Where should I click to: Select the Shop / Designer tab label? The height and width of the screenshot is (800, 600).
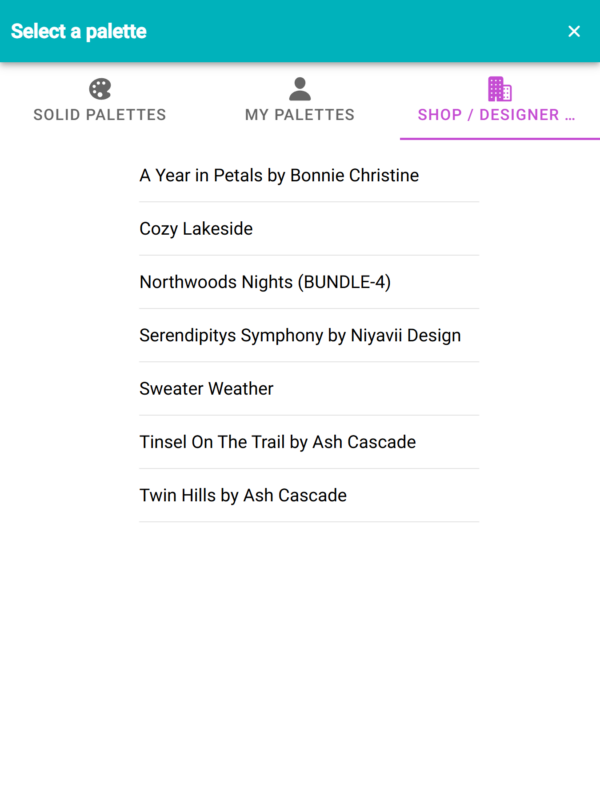click(496, 115)
